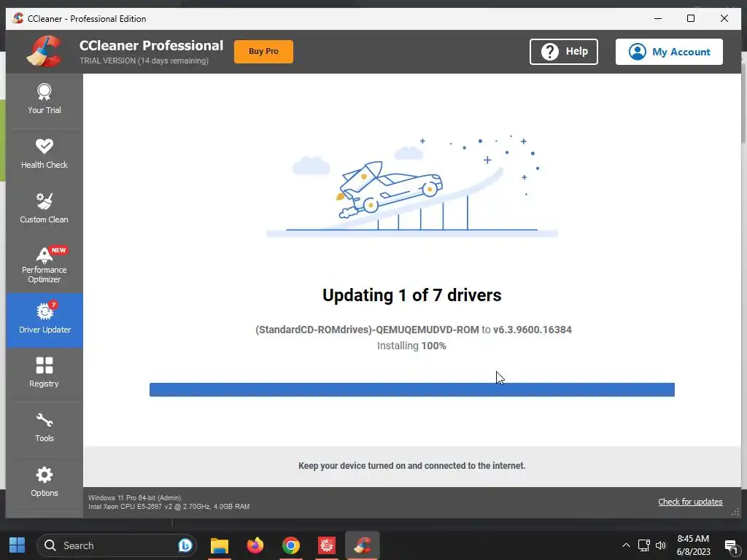Open the Options gear icon
Screen dimensions: 747x560
click(44, 475)
